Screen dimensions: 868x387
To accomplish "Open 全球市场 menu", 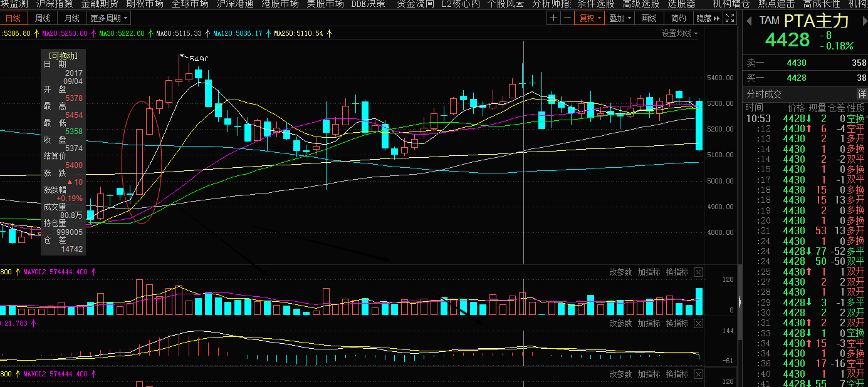I will 190,4.
